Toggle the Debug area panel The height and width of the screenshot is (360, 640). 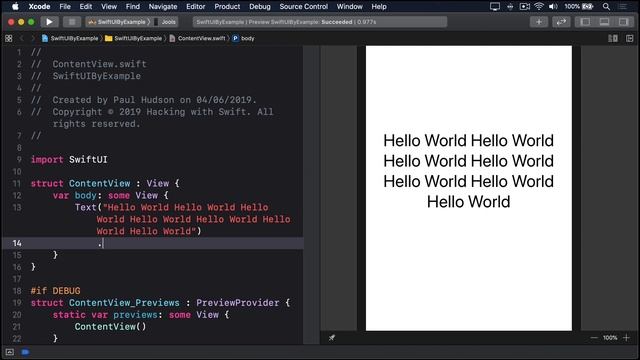604,22
